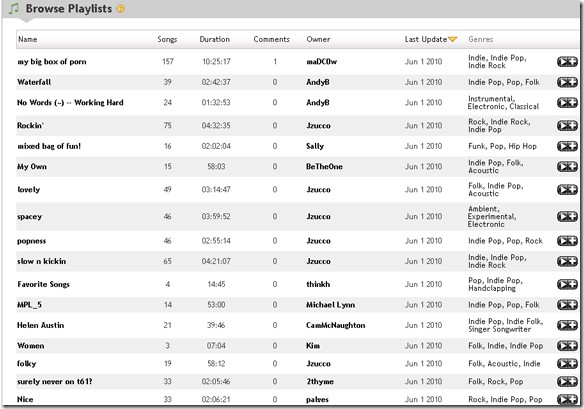
Task: Click play/add icon for Favorite Songs playlist
Action: point(567,284)
